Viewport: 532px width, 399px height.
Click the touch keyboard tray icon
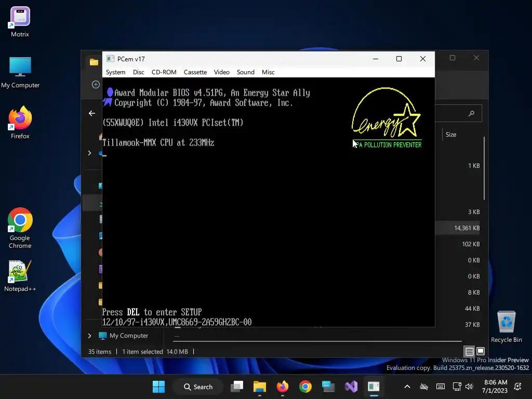[x=441, y=387]
